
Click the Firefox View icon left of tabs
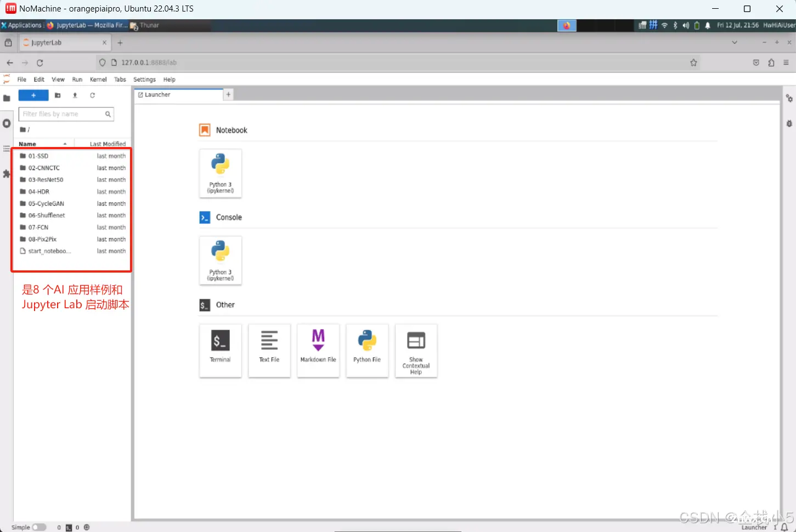(8, 42)
